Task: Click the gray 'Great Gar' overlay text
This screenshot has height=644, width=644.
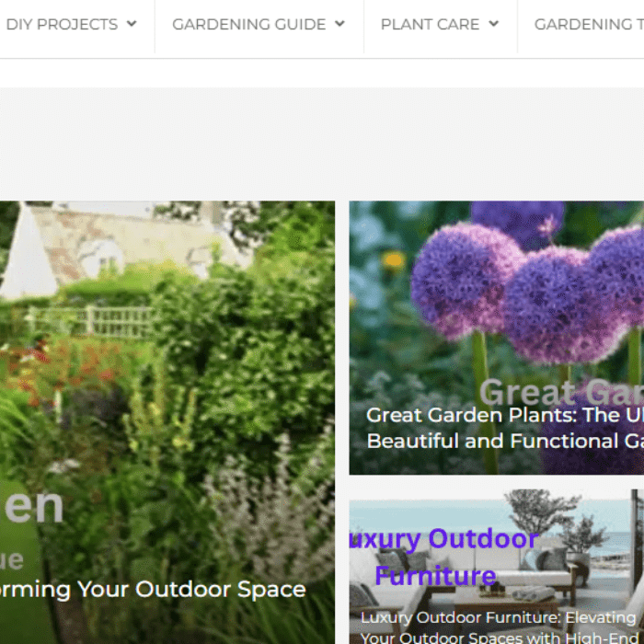Action: (x=561, y=392)
